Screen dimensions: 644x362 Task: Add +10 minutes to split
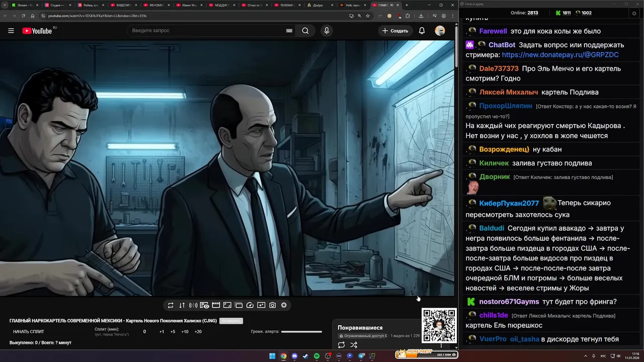[x=185, y=332]
